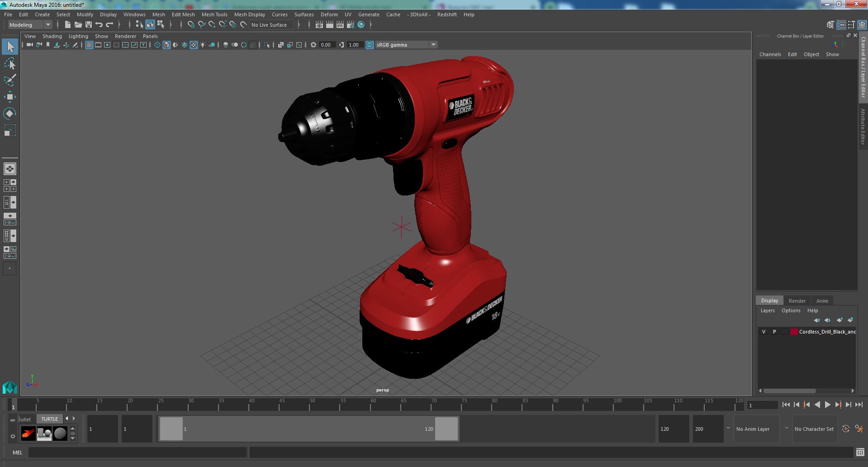This screenshot has height=467, width=868.
Task: Open the Mesh Tools menu
Action: 214,14
